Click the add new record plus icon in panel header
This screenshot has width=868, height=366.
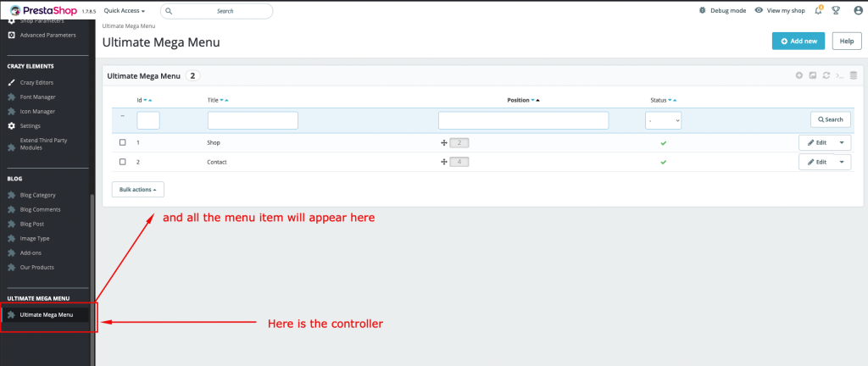click(x=798, y=75)
